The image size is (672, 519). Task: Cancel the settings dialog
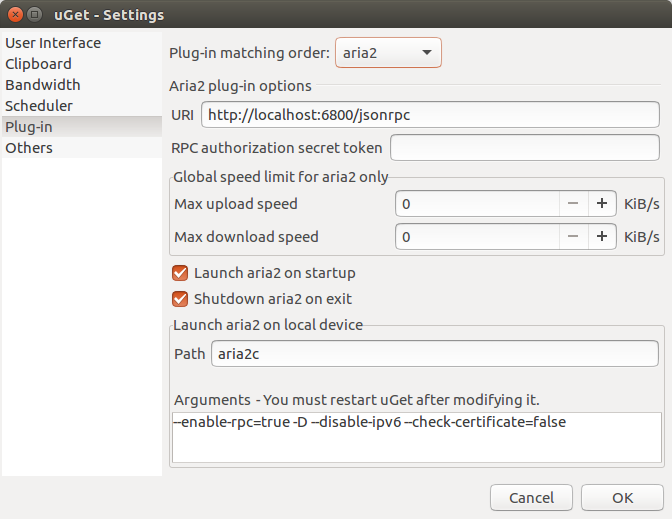pos(531,498)
